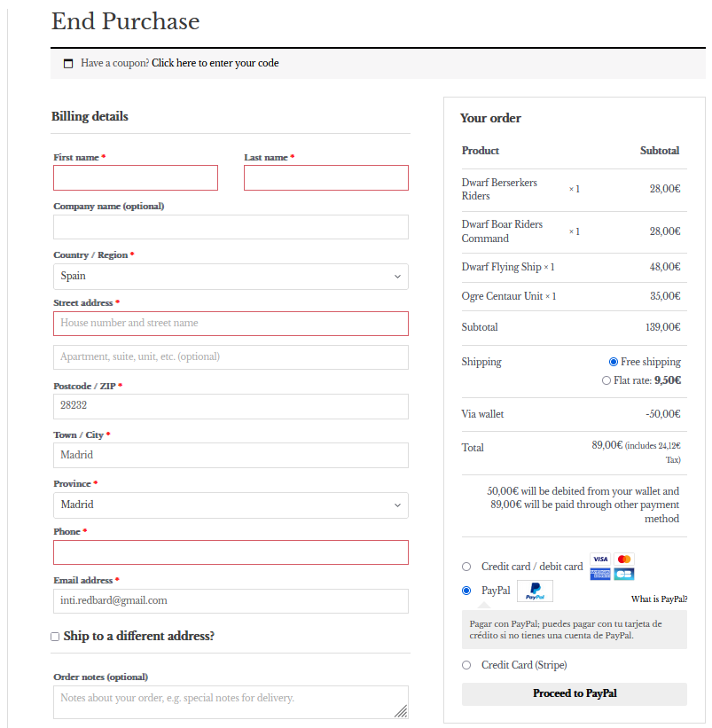Open the Country / Region dropdown
Image resolution: width=712 pixels, height=728 pixels.
(x=231, y=277)
